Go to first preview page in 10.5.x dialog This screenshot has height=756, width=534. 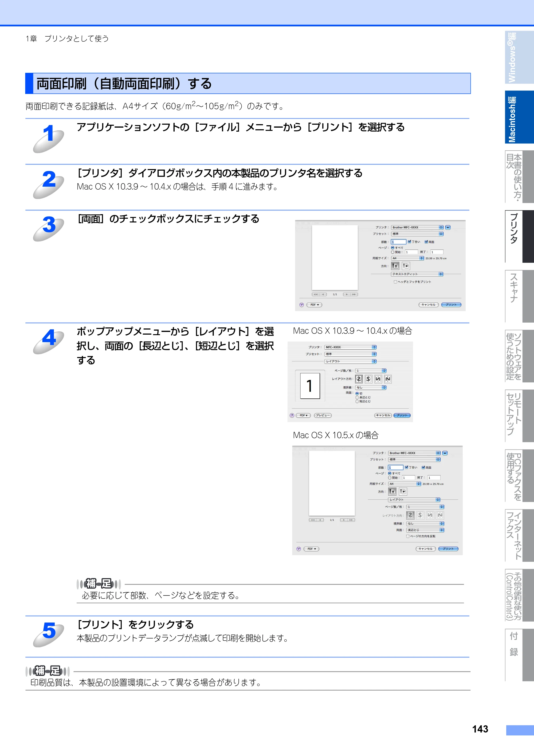pos(313,520)
